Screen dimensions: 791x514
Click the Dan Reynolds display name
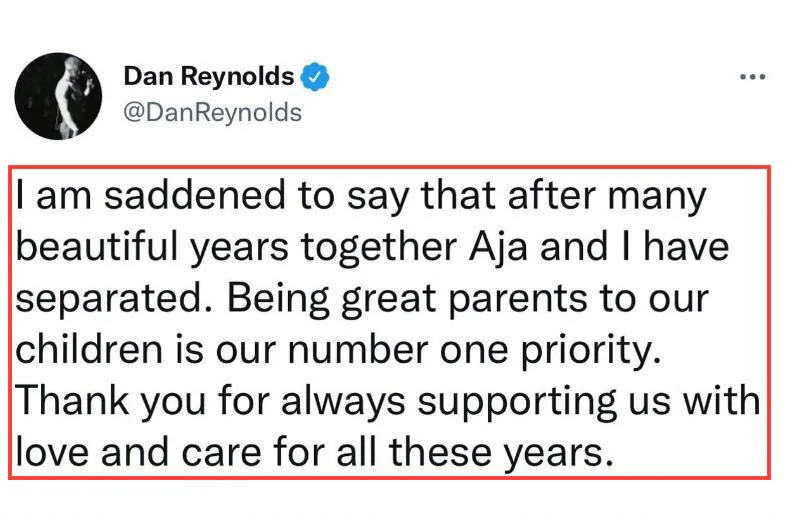[x=208, y=76]
